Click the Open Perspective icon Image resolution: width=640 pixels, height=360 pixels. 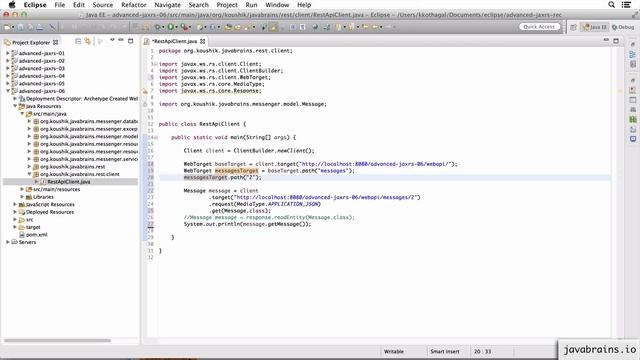(x=573, y=27)
